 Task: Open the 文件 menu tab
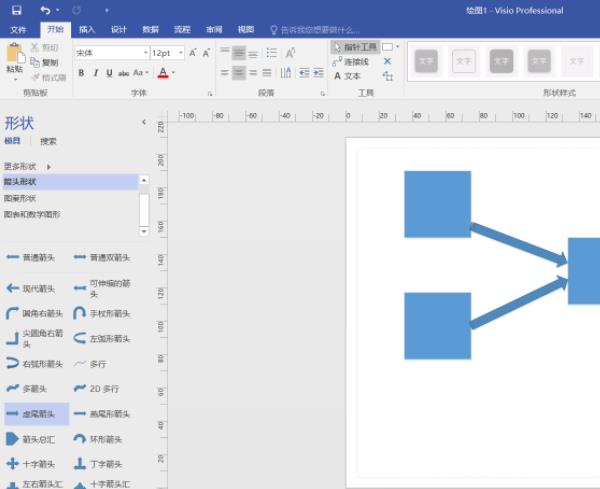tap(18, 29)
